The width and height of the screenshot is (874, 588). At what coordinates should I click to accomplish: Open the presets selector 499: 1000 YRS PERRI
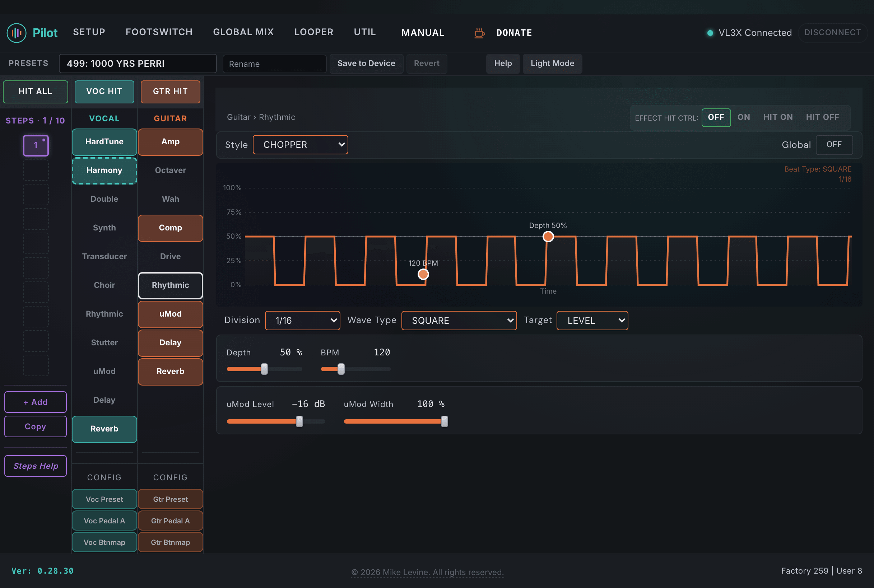(138, 64)
